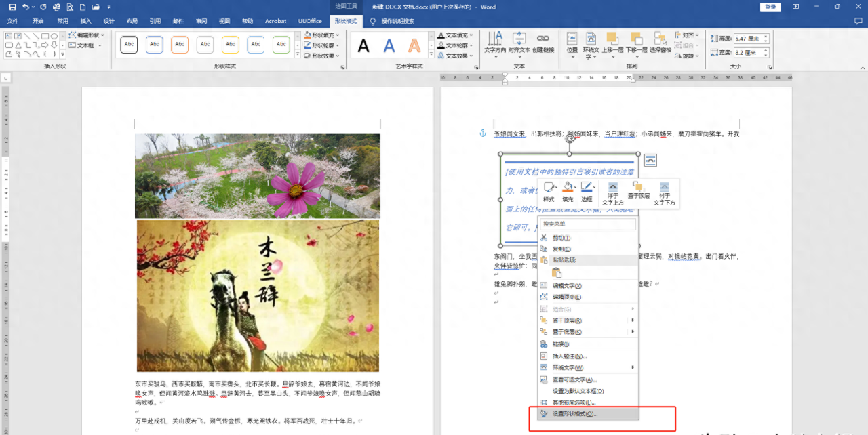The width and height of the screenshot is (868, 435).
Task: Switch to the 审阅 review tab
Action: click(201, 21)
